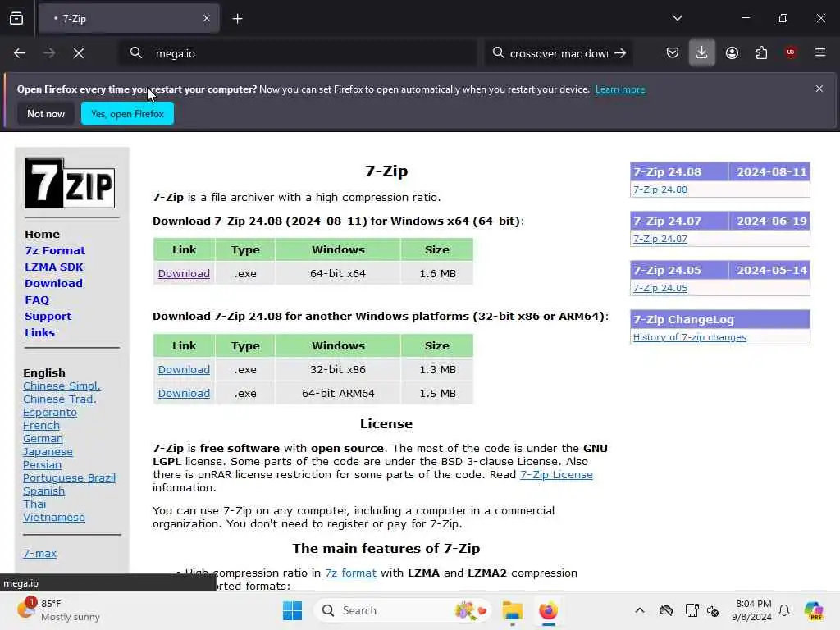Image resolution: width=840 pixels, height=630 pixels.
Task: Open the Learn more link
Action: pyautogui.click(x=620, y=89)
